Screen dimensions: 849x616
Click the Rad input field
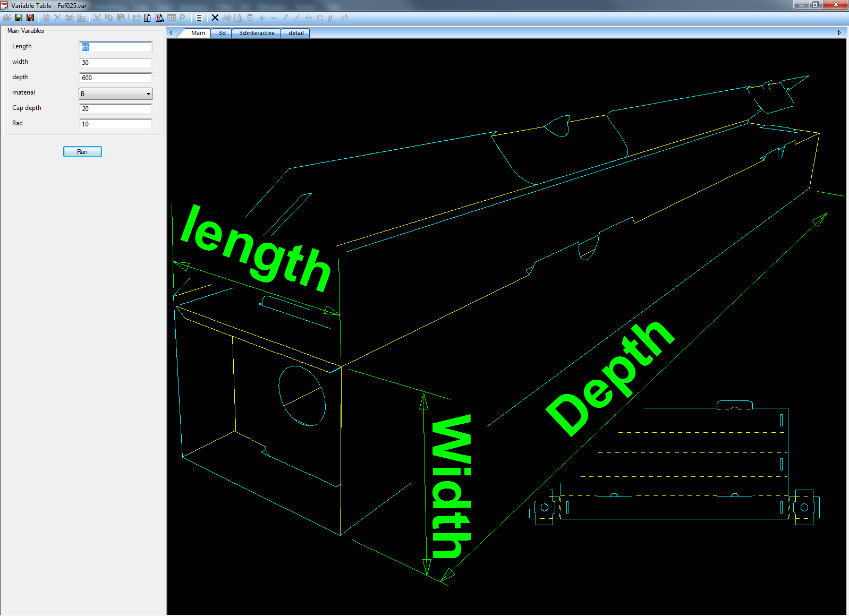tap(116, 124)
